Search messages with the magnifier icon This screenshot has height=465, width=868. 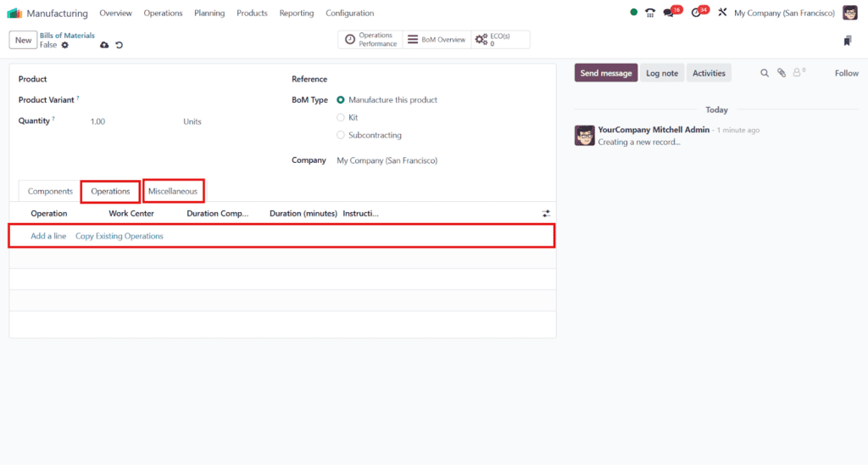click(765, 73)
